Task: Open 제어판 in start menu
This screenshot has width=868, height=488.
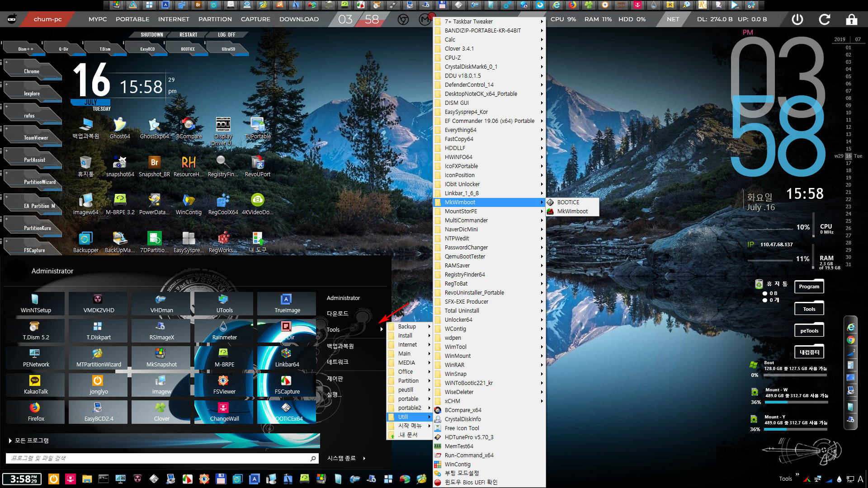Action: pos(335,378)
